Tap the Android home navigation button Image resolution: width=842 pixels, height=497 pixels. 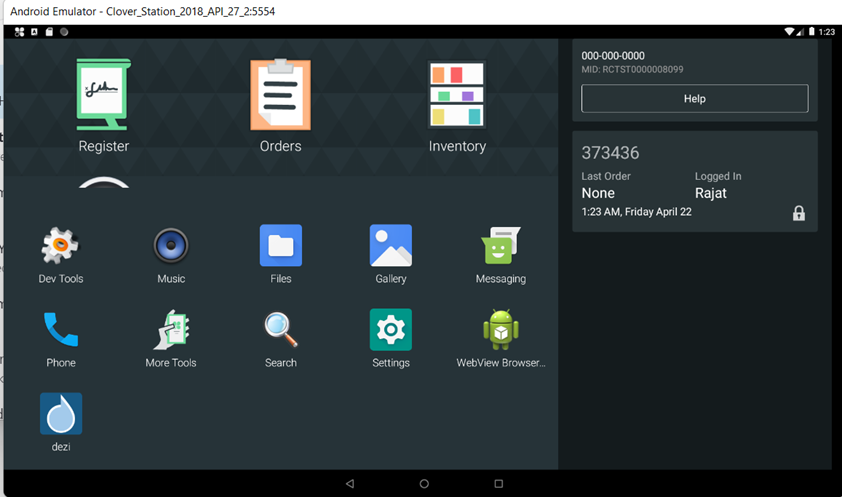[424, 484]
